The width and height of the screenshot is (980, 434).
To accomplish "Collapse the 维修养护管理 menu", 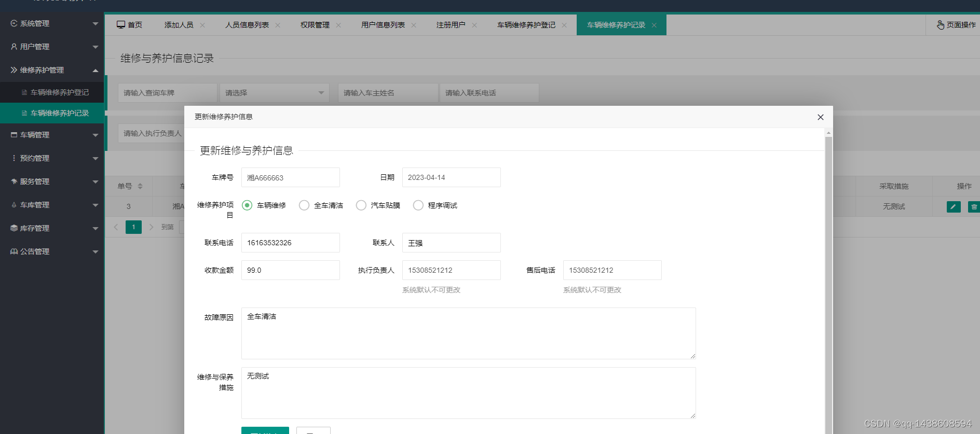I will (96, 70).
